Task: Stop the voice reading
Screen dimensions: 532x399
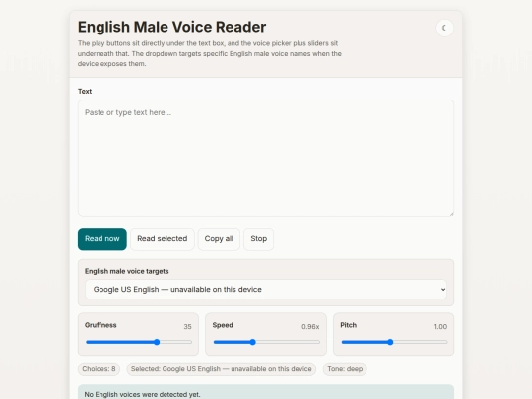Action: point(258,239)
